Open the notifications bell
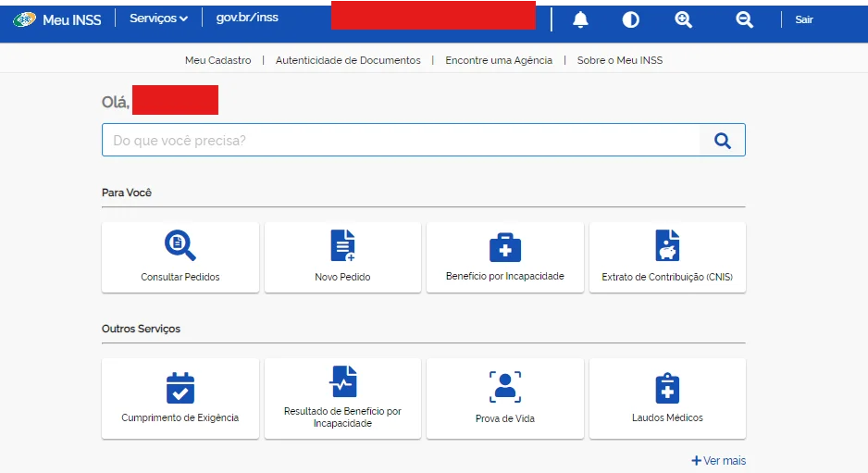The height and width of the screenshot is (473, 868). (x=580, y=20)
